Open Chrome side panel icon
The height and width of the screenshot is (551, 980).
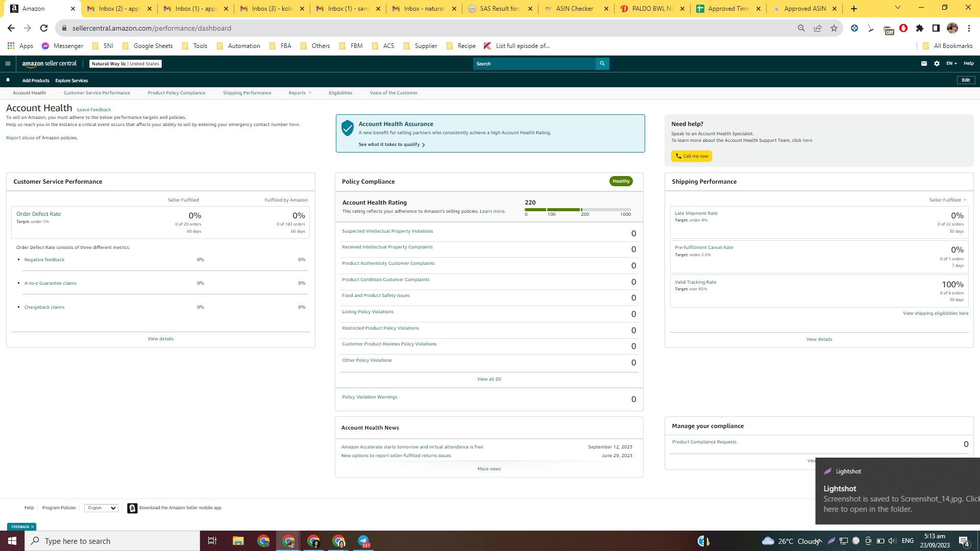click(x=936, y=28)
